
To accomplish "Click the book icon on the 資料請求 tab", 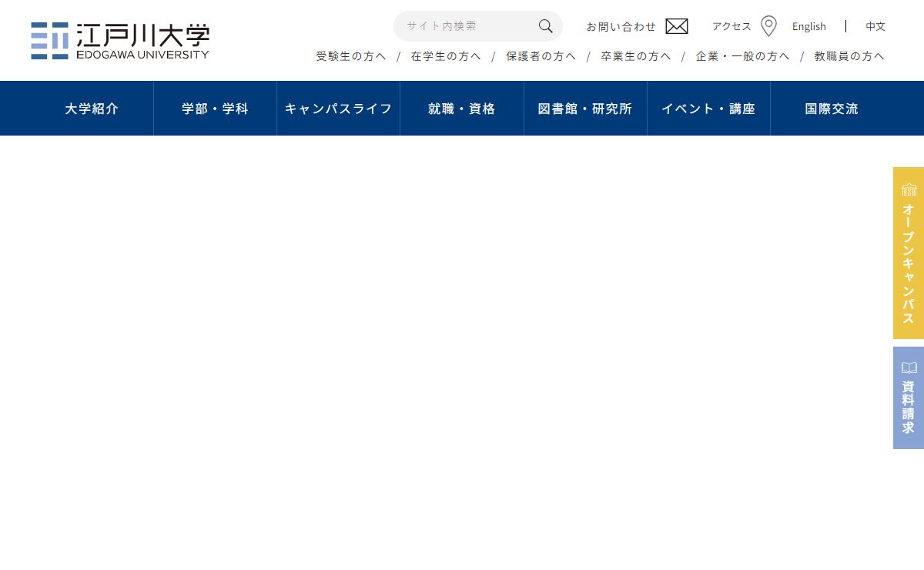I will pyautogui.click(x=909, y=367).
